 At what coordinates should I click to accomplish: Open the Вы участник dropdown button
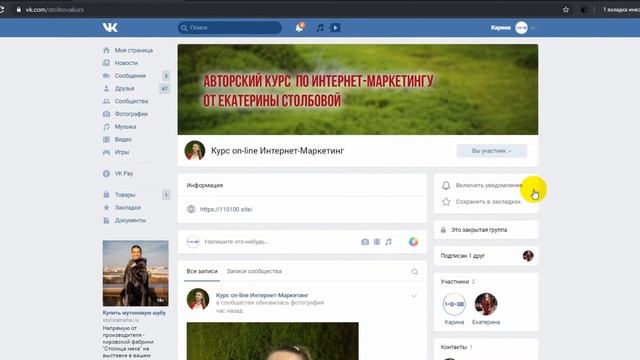[x=491, y=151]
